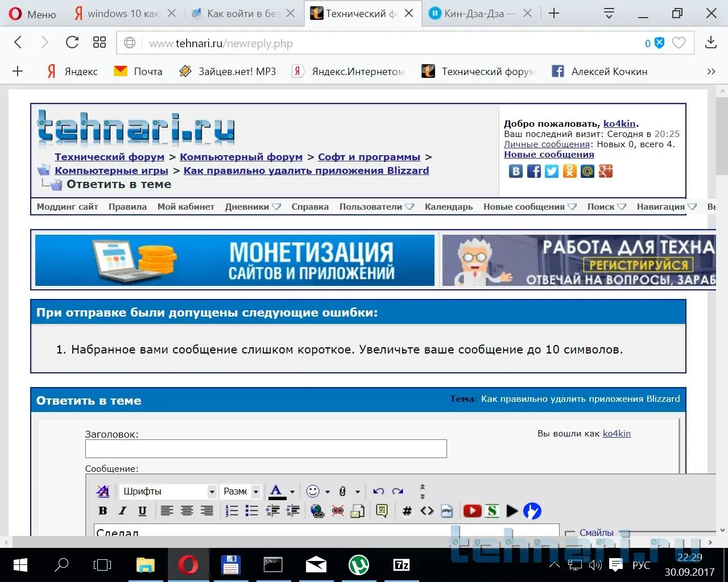Switch to the 'Как войти в без' tab
This screenshot has height=582, width=728.
click(x=243, y=14)
